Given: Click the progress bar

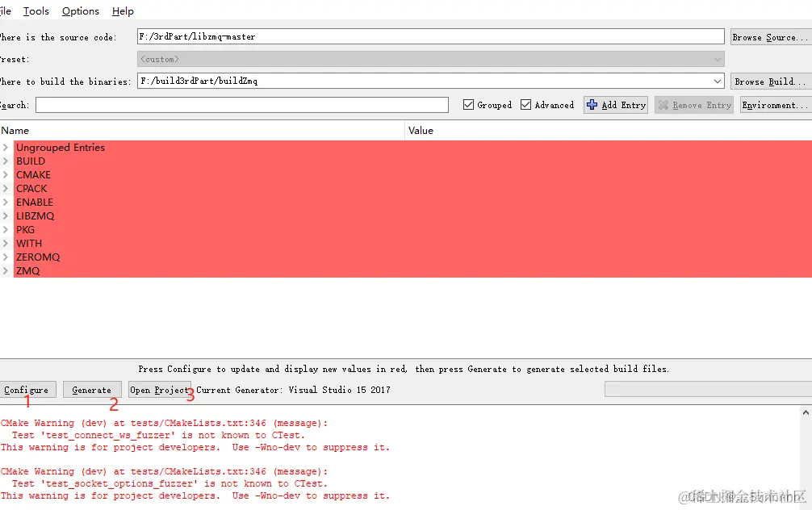Looking at the screenshot, I should pyautogui.click(x=708, y=390).
